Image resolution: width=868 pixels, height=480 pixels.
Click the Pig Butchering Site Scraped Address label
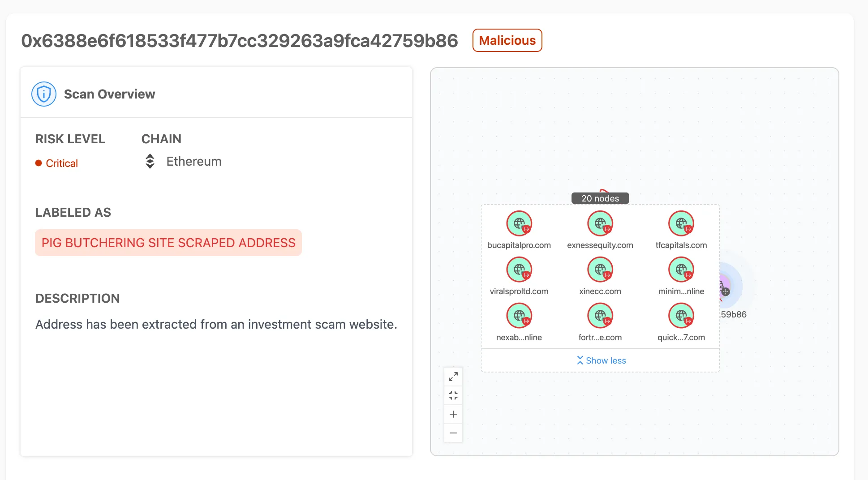[168, 243]
